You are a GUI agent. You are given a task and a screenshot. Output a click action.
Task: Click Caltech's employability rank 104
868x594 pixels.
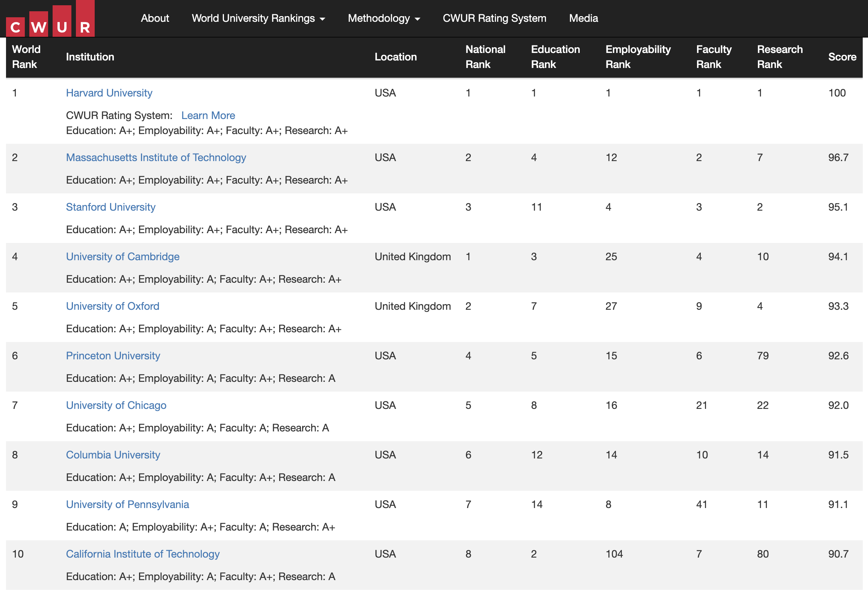614,554
